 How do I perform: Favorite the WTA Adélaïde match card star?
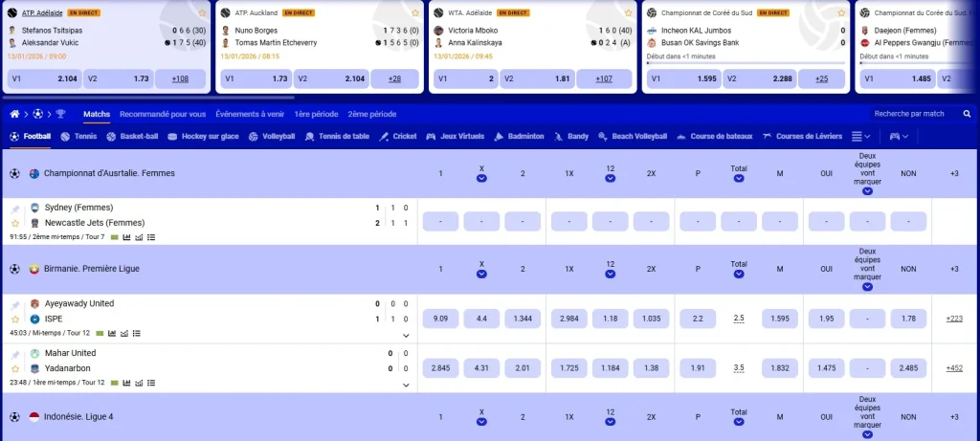click(628, 12)
